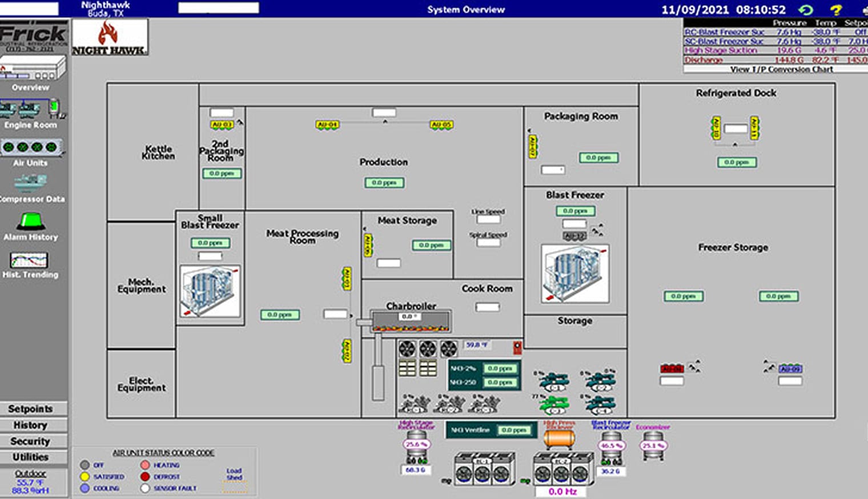Click the Security menu button
868x499 pixels.
point(31,441)
